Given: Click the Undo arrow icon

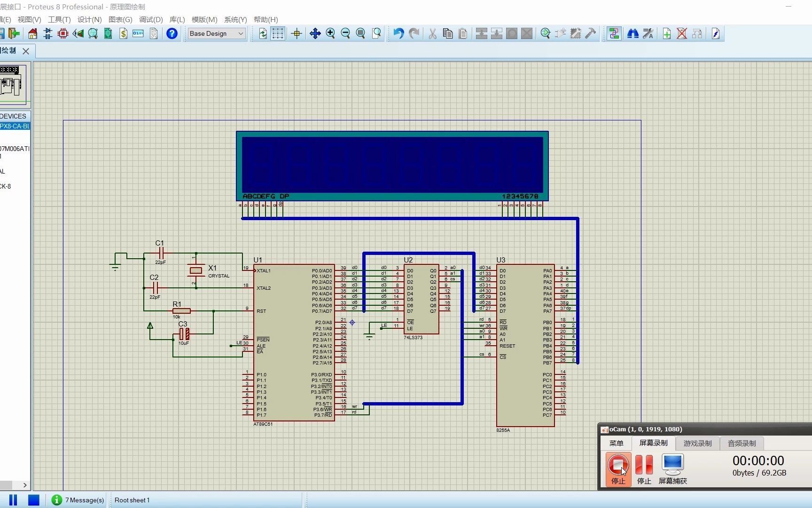Looking at the screenshot, I should coord(398,33).
